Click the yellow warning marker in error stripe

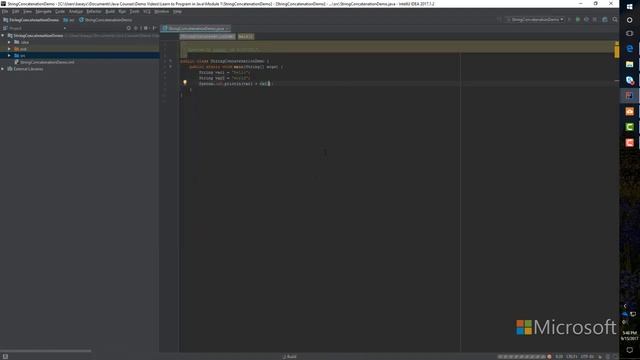[x=616, y=51]
